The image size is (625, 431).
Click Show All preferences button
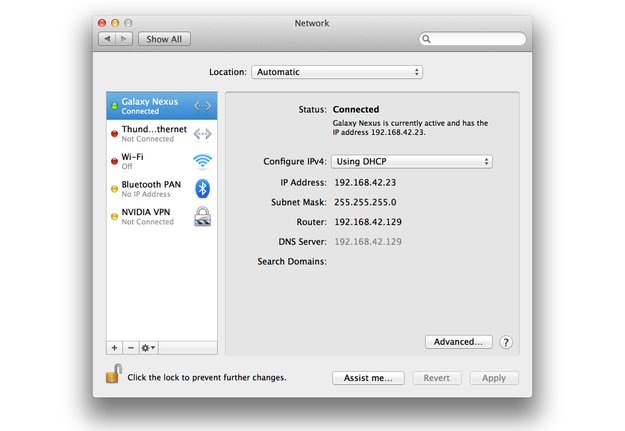coord(164,39)
